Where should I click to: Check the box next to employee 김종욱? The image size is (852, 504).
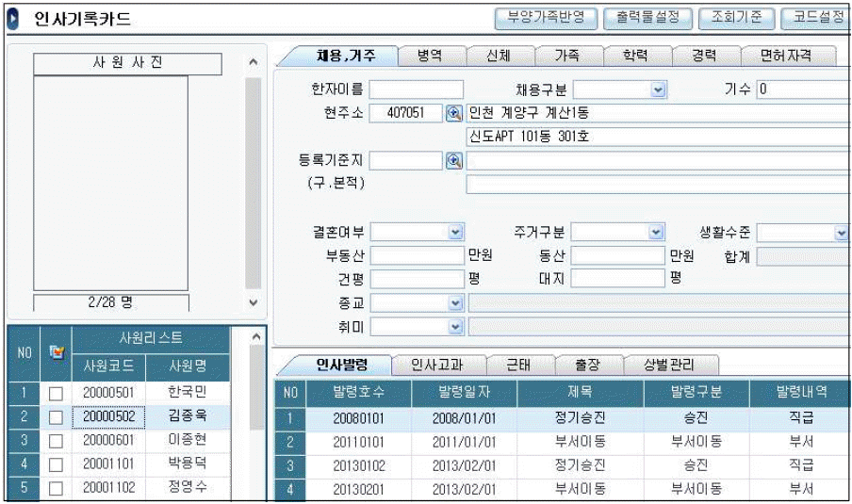tap(56, 416)
